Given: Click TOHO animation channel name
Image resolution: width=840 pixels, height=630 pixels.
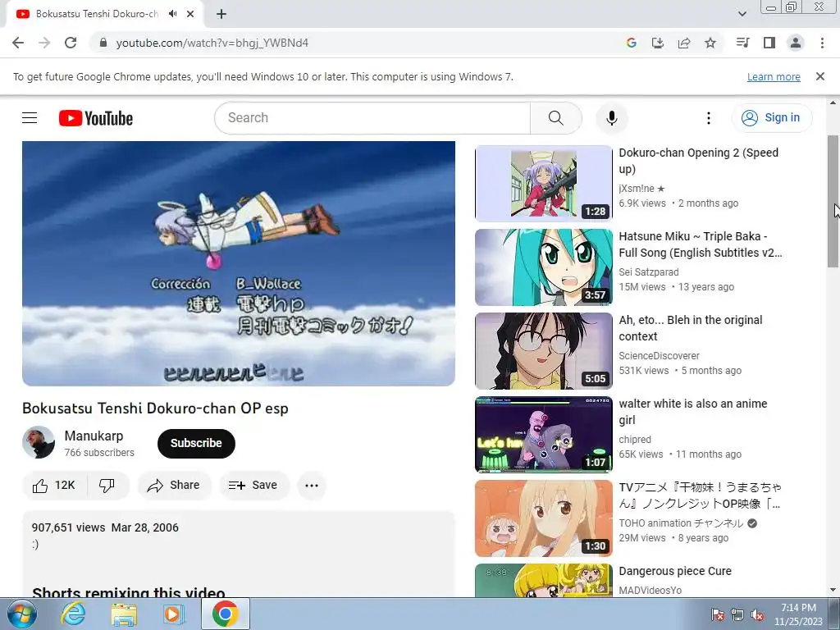Looking at the screenshot, I should click(x=681, y=523).
